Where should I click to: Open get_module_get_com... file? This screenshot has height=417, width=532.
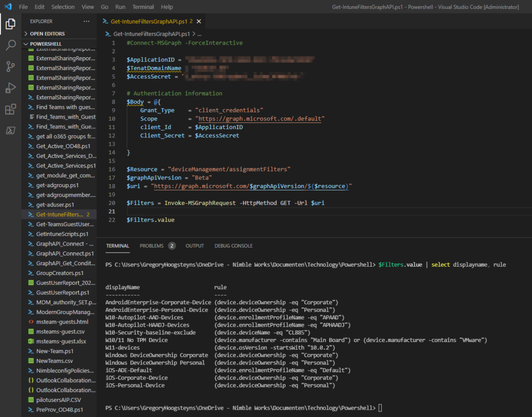click(59, 175)
